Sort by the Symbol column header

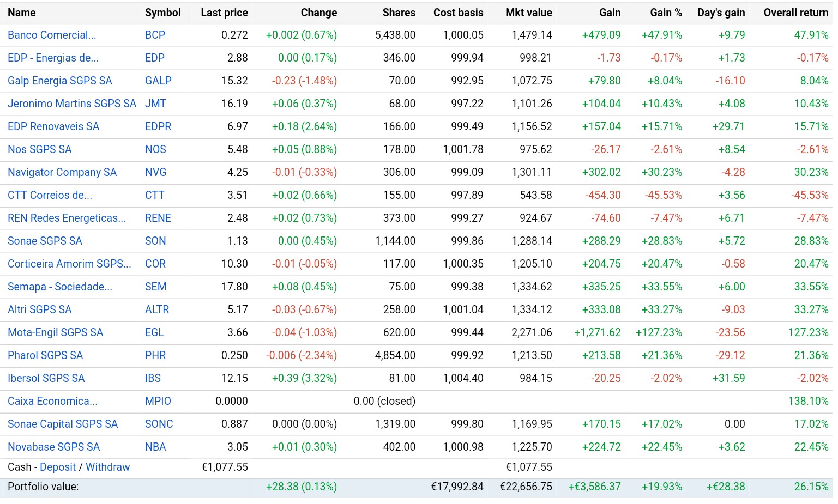pyautogui.click(x=162, y=13)
